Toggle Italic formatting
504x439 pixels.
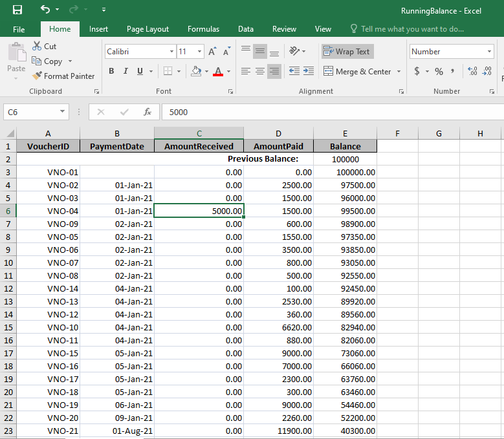click(126, 71)
